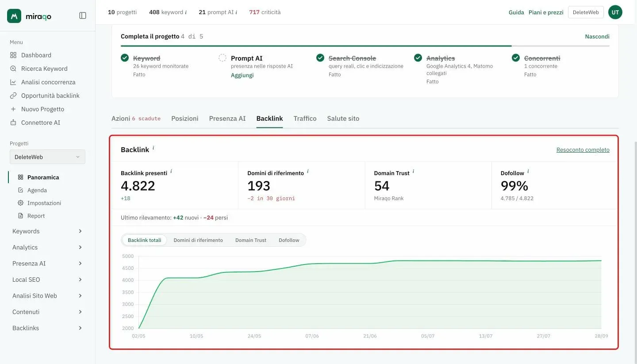Open Agenda under the project tree
Viewport: 637px width, 364px height.
(x=37, y=190)
